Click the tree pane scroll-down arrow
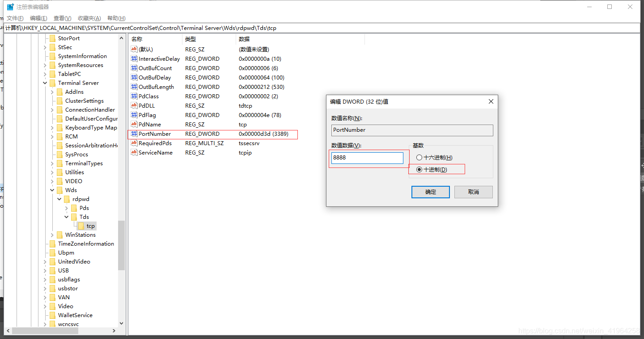Viewport: 644px width, 339px height. point(121,323)
